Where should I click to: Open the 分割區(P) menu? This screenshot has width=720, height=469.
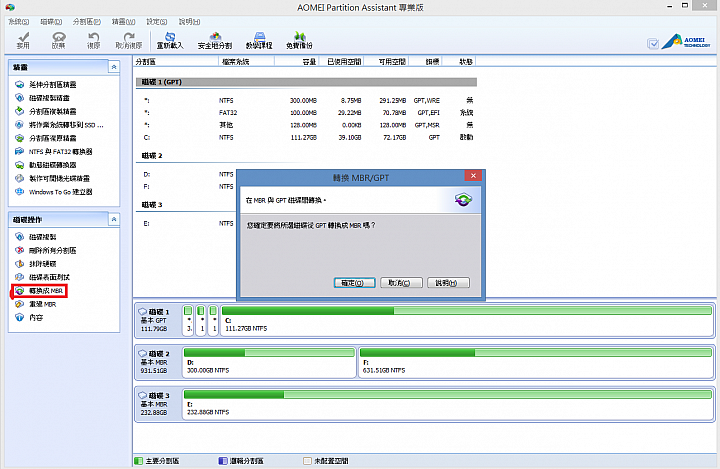click(x=87, y=22)
